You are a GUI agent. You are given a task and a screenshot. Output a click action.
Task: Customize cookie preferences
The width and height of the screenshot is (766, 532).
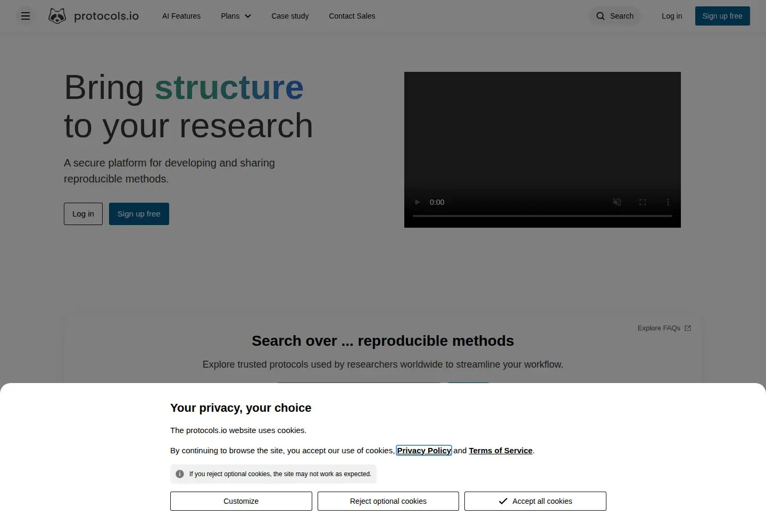241,501
